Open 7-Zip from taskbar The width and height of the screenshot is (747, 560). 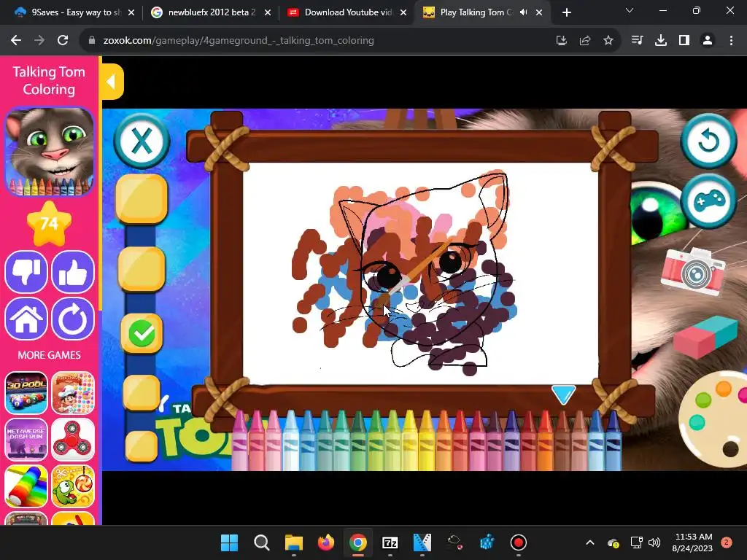[390, 542]
